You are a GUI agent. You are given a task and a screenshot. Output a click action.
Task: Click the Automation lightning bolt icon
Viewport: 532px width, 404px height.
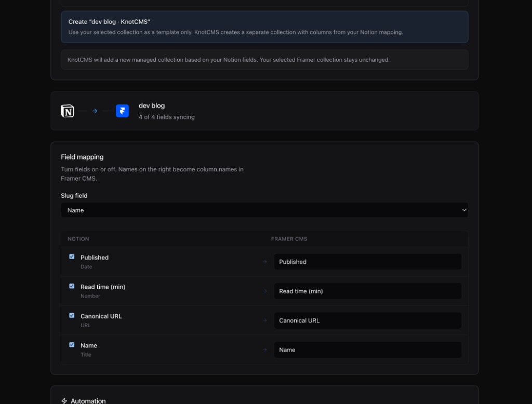[64, 401]
